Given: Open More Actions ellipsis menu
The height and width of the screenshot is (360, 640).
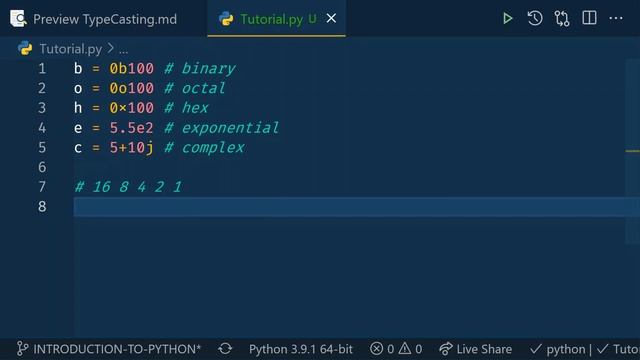Looking at the screenshot, I should pyautogui.click(x=616, y=18).
